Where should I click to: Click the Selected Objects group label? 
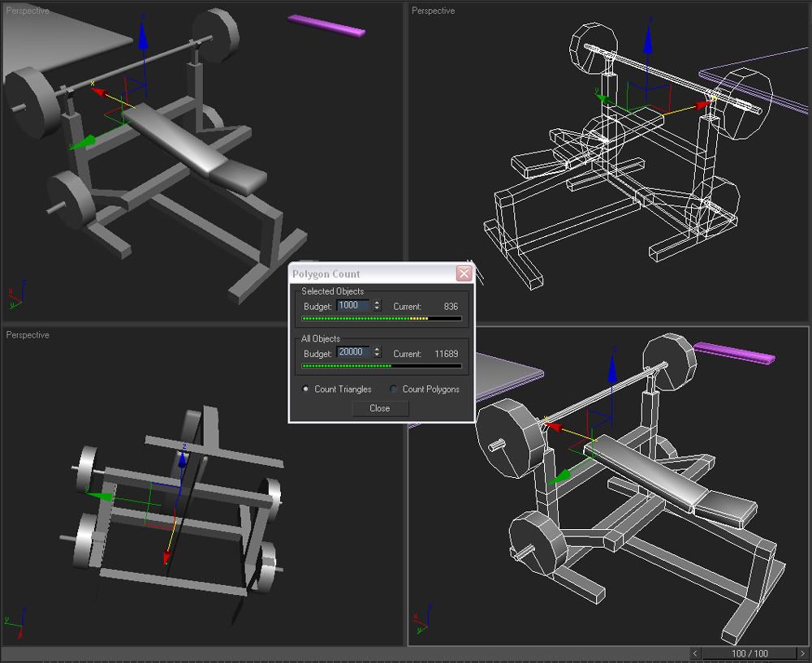click(332, 291)
